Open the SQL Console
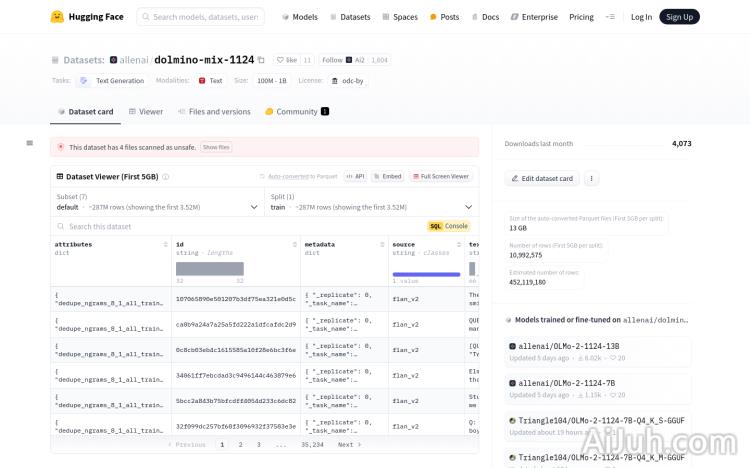The image size is (750, 468). tap(448, 226)
